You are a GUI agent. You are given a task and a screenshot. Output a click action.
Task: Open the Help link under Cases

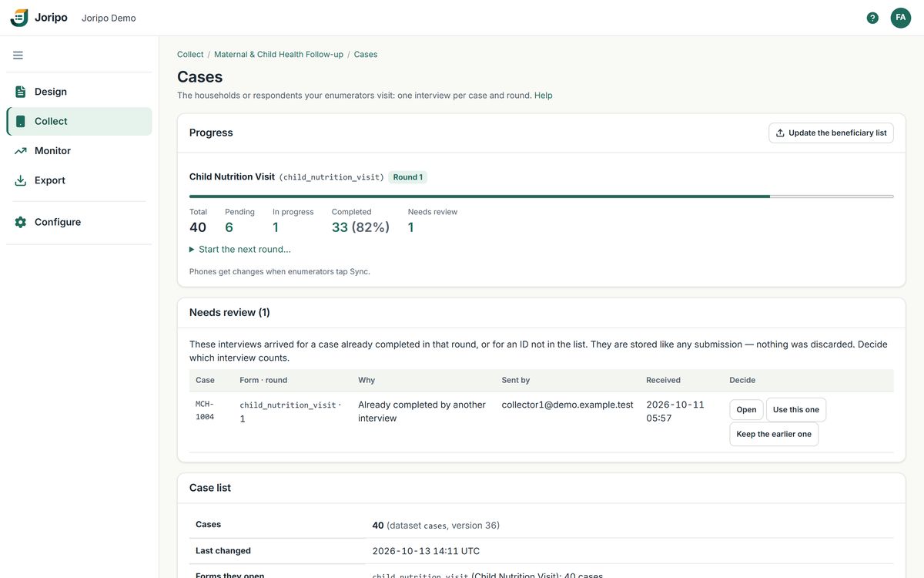pyautogui.click(x=544, y=96)
